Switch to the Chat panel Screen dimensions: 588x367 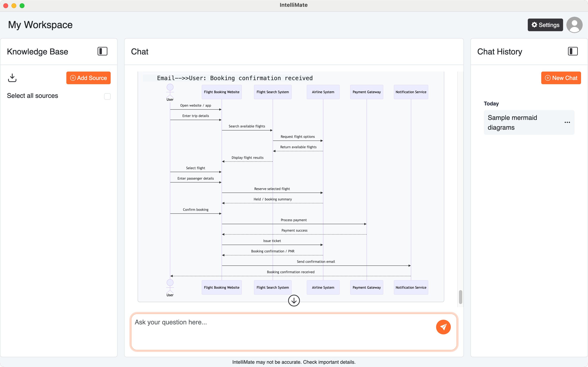pyautogui.click(x=140, y=51)
